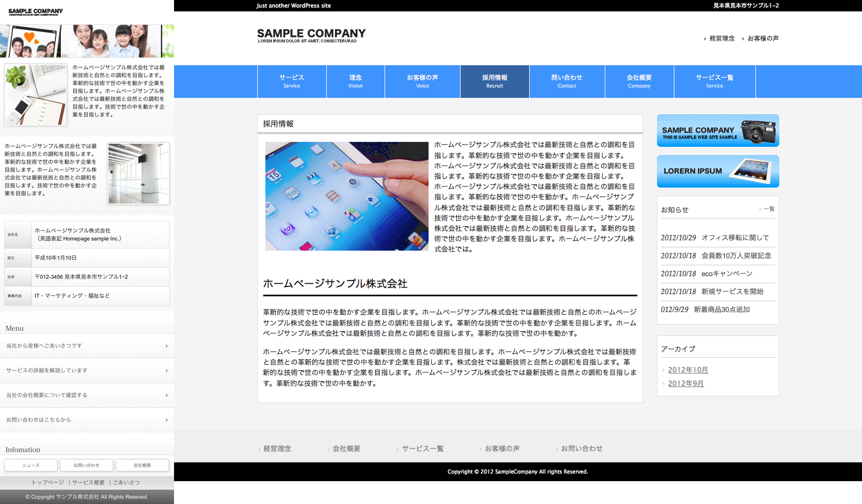Open the オフィス移転に関して news entry
This screenshot has height=504, width=862.
point(735,238)
